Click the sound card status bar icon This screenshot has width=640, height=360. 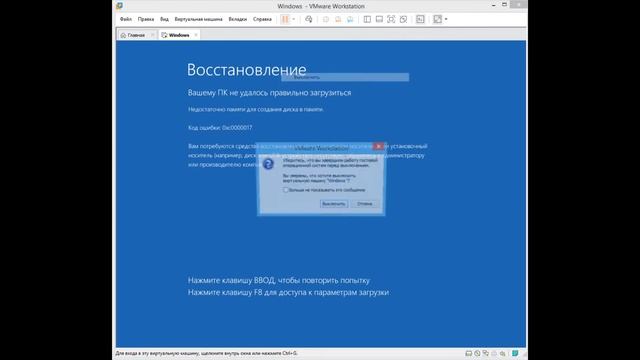pyautogui.click(x=503, y=353)
